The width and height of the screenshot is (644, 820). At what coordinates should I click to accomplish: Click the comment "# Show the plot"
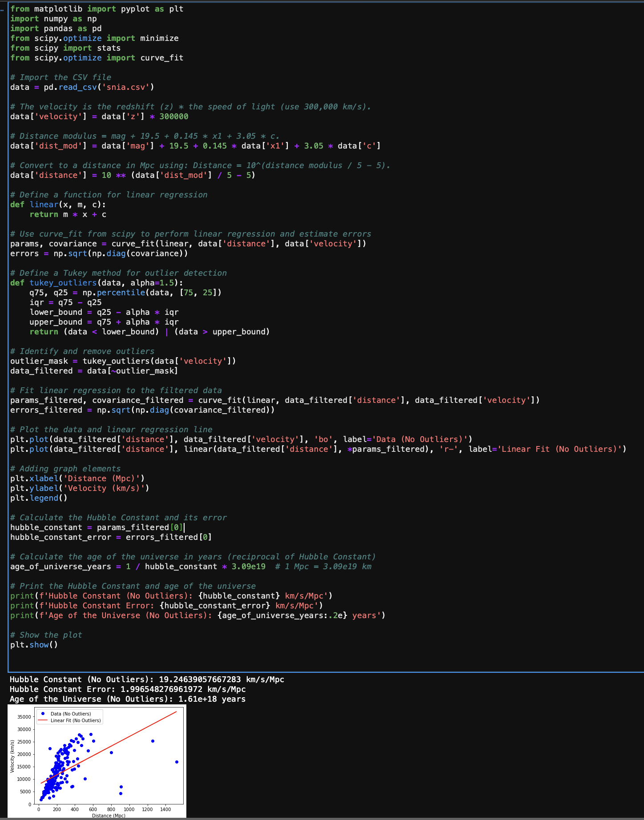click(x=46, y=635)
